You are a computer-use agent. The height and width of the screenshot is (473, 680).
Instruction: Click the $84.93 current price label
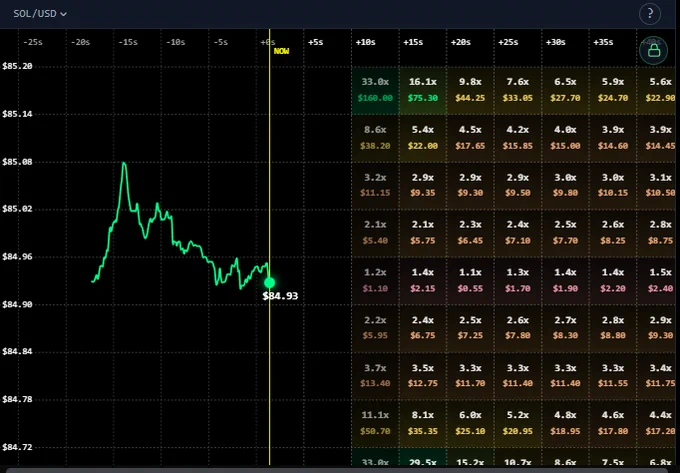280,296
